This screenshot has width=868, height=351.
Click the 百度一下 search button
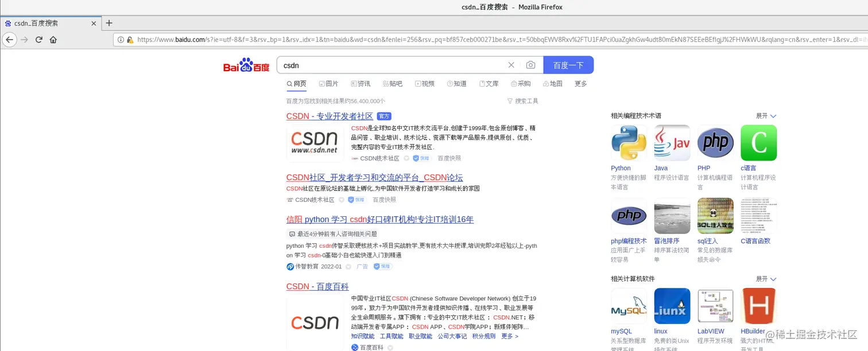pyautogui.click(x=568, y=65)
